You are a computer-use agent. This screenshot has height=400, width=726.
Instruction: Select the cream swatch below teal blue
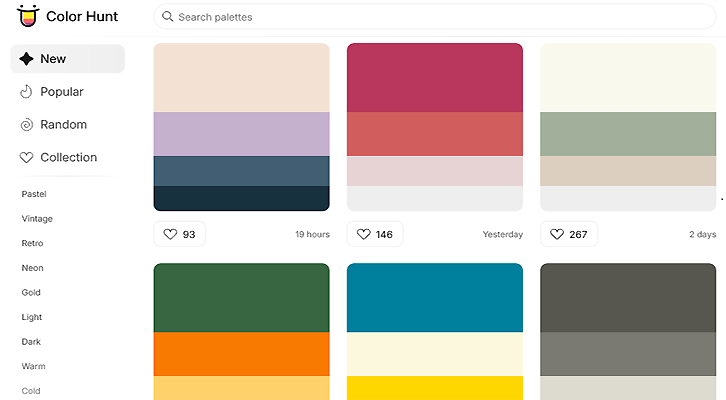435,354
